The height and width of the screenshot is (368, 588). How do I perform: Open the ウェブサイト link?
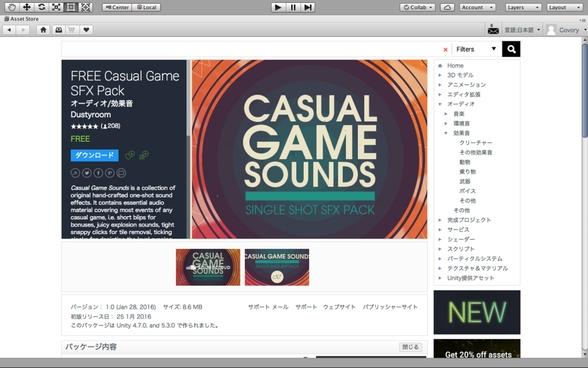point(339,307)
